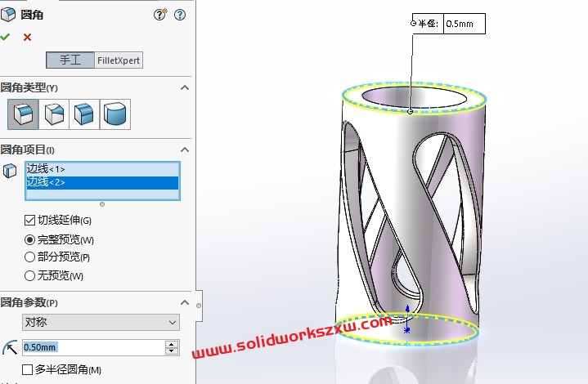Cancel the fillet with the red X
Screen dimensions: 588x384
pyautogui.click(x=27, y=37)
